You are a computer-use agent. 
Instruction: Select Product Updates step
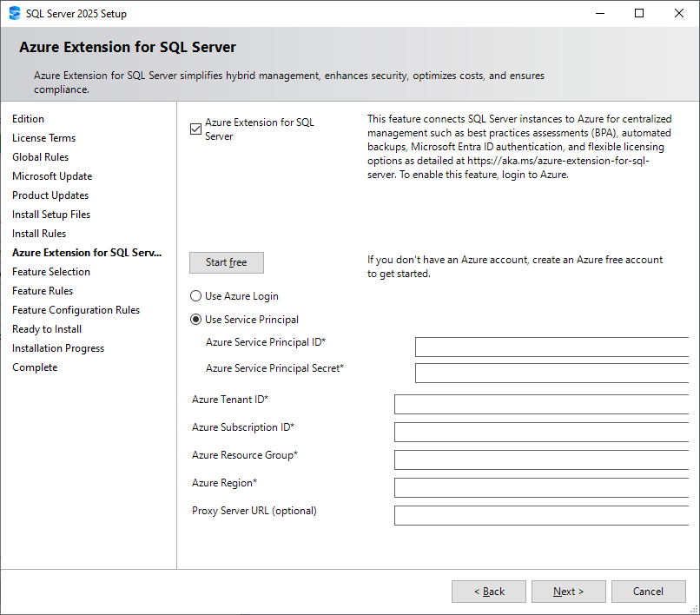tap(50, 195)
